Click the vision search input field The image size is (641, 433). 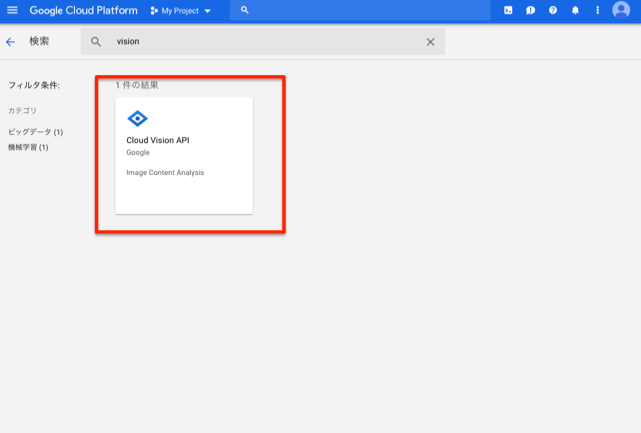[x=262, y=41]
